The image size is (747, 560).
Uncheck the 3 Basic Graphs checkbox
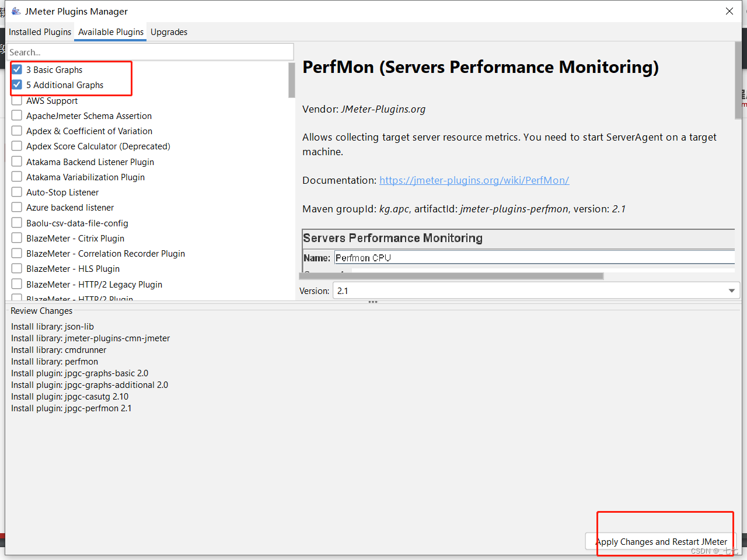point(17,69)
